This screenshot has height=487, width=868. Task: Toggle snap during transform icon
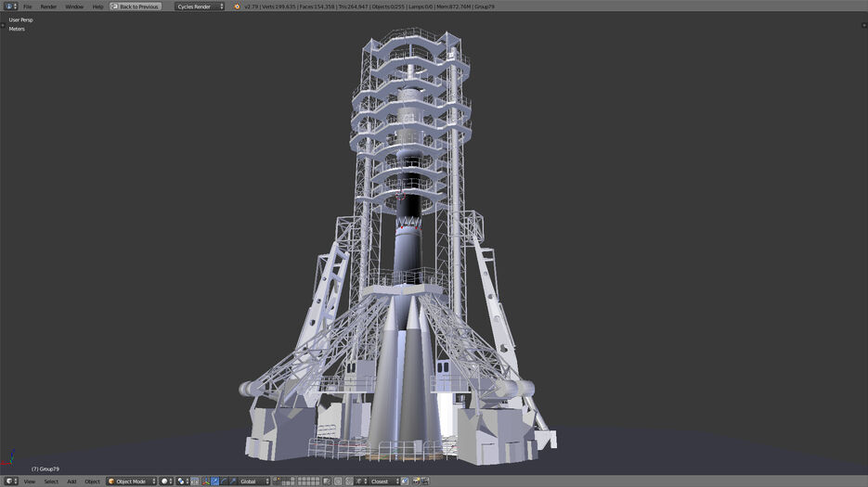coord(349,481)
